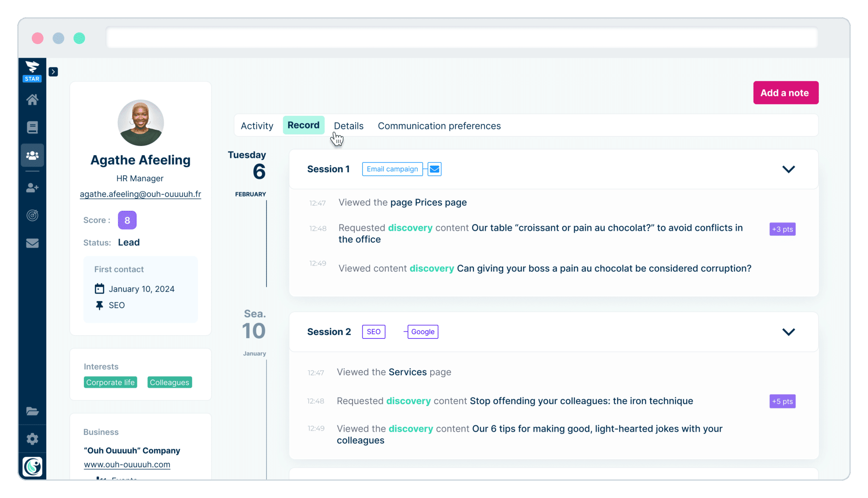868x498 pixels.
Task: Collapse Session 2 with chevron arrow
Action: click(789, 332)
